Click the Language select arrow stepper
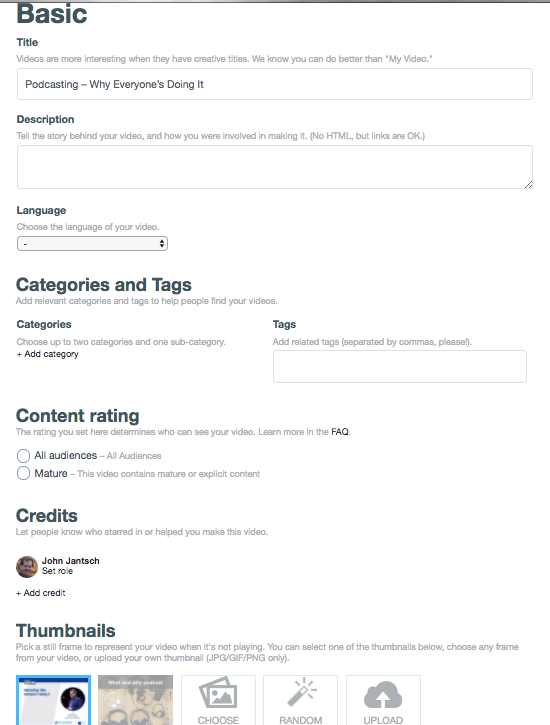This screenshot has width=550, height=725. click(162, 244)
